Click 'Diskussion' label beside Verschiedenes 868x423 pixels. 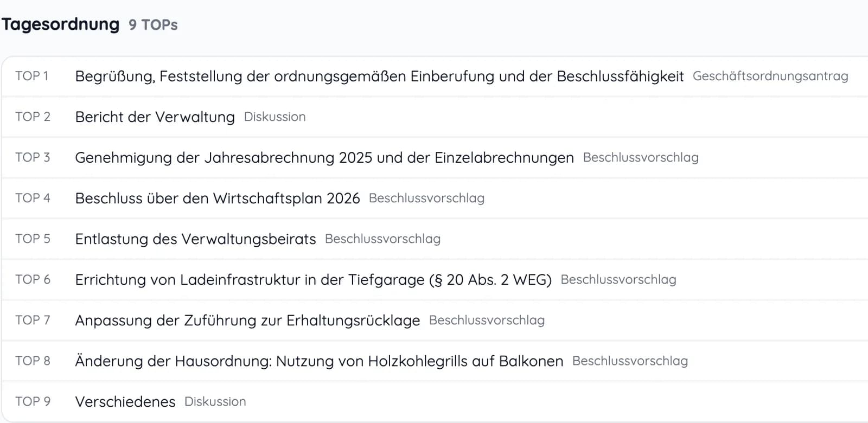coord(215,402)
